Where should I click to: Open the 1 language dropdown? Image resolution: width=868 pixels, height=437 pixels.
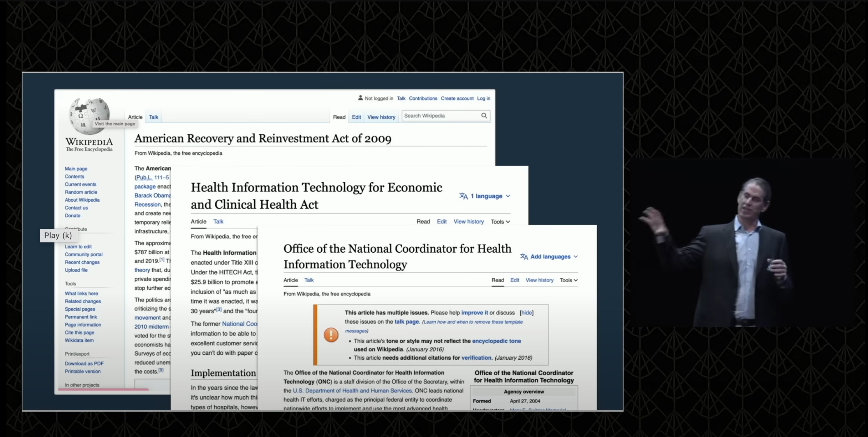point(489,196)
